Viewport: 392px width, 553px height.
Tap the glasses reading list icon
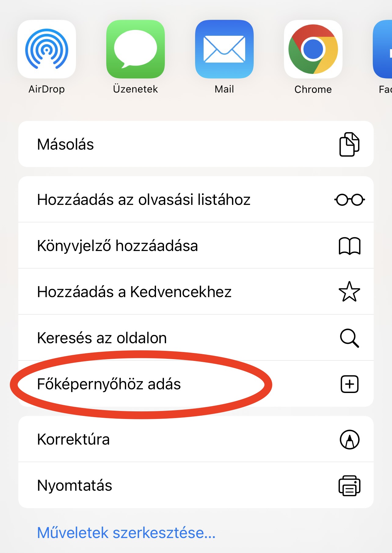(x=350, y=200)
